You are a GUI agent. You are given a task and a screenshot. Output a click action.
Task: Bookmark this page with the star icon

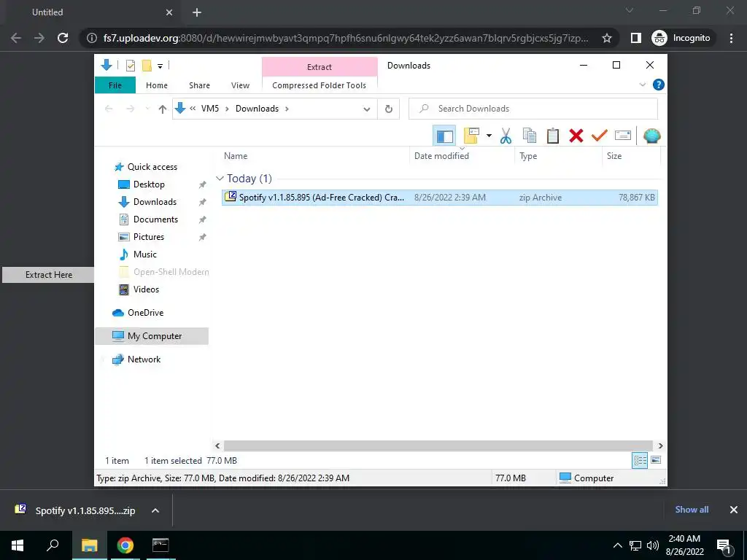[x=606, y=38]
